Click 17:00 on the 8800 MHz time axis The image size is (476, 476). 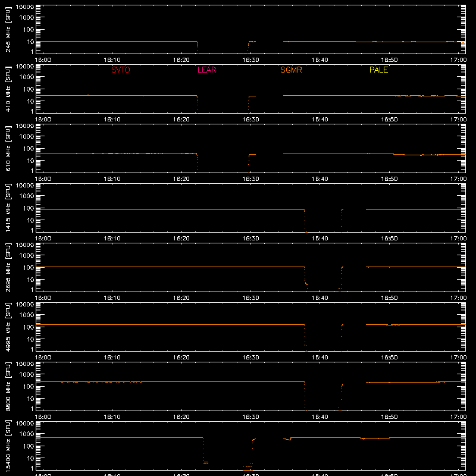click(458, 417)
